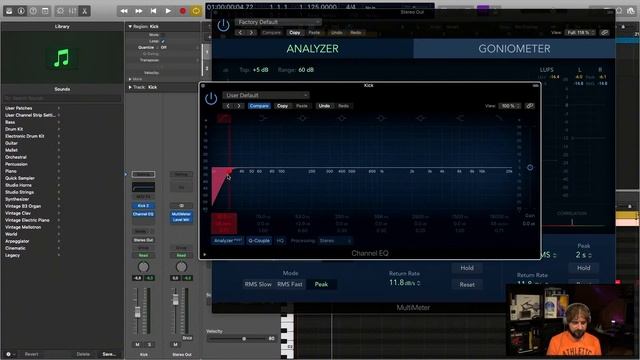Enable the low-pass filter band icon
Screen dimensions: 640x360
coord(499,118)
